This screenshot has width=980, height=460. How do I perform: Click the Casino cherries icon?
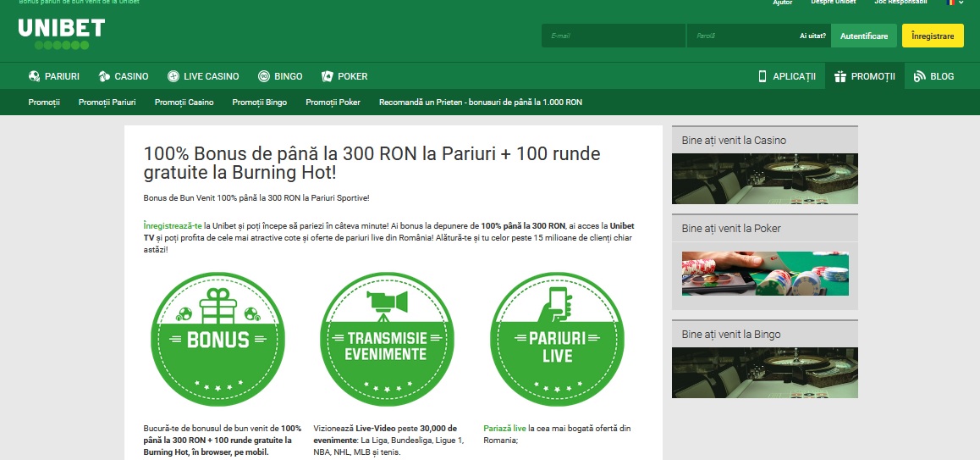coord(104,76)
